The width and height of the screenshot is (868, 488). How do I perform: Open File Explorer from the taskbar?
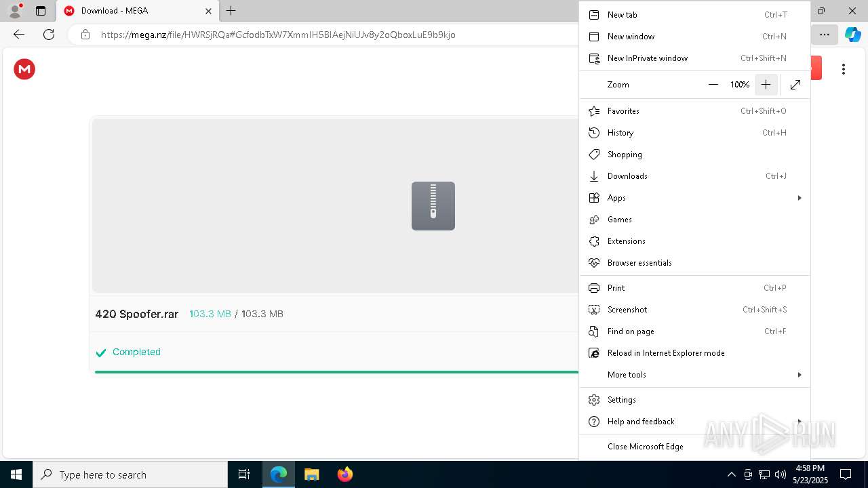click(311, 474)
